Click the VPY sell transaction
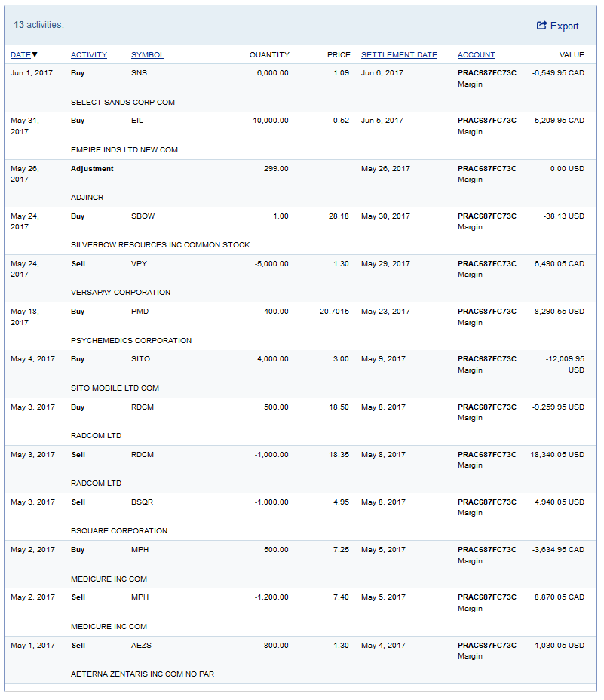The height and width of the screenshot is (700, 604). 302,278
